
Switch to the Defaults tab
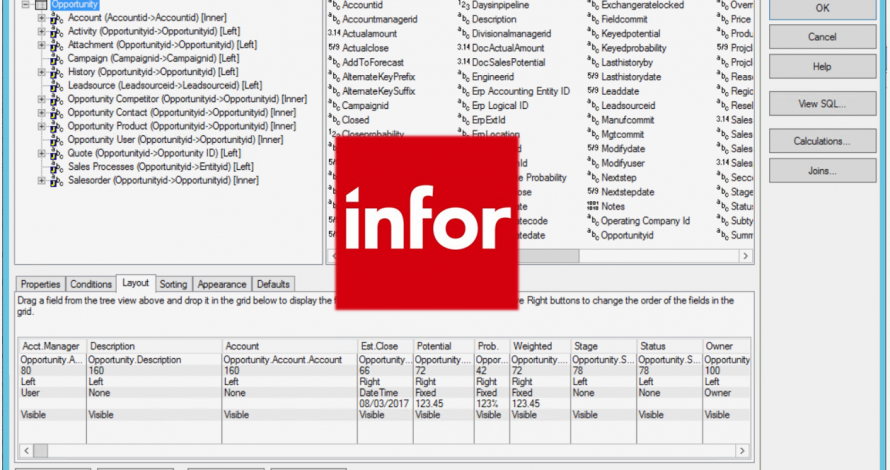click(273, 284)
